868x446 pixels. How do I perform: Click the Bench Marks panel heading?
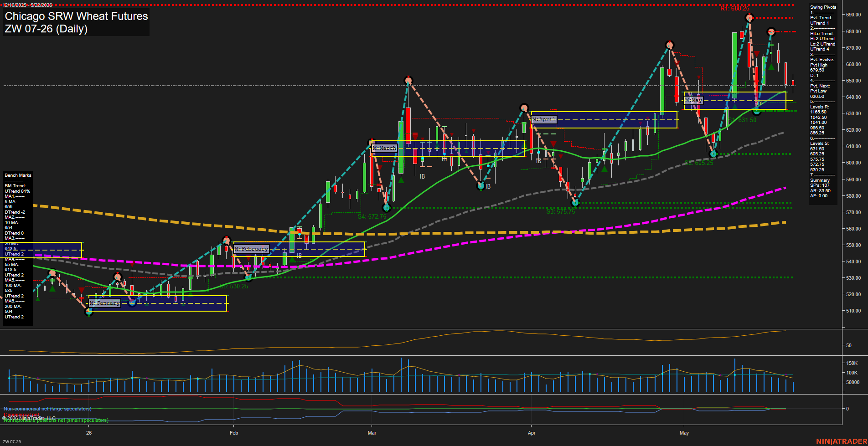tap(18, 175)
